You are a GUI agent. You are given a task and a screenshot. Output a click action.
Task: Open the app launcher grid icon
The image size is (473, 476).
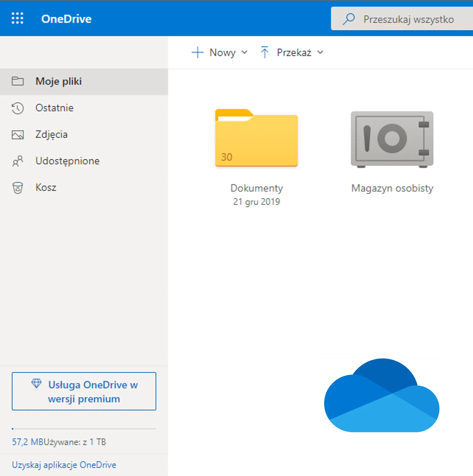(x=17, y=19)
